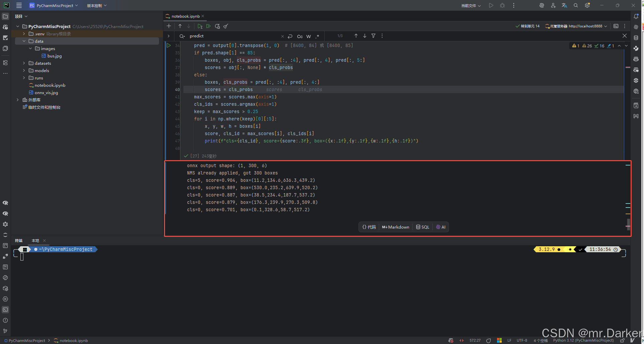Toggle match case Cc in search bar

300,36
